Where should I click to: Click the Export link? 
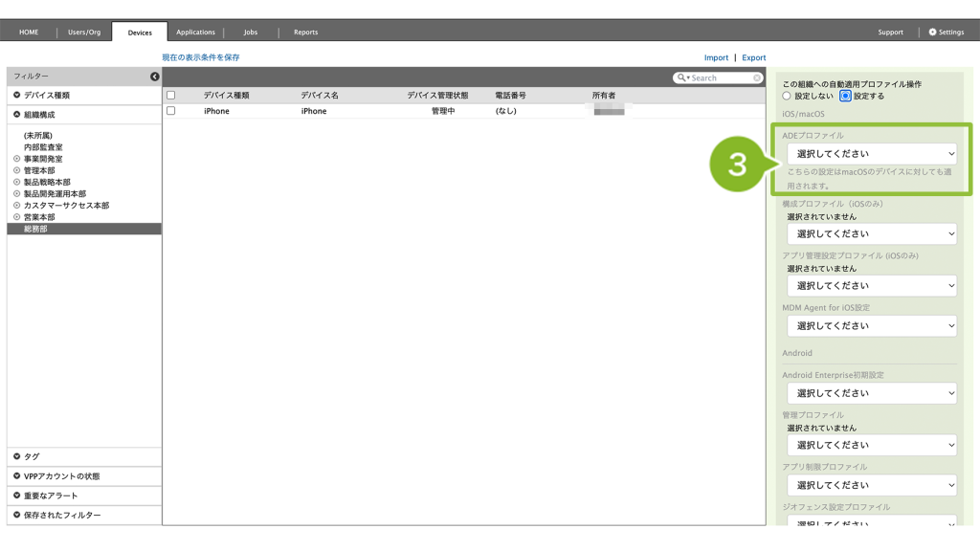click(753, 58)
